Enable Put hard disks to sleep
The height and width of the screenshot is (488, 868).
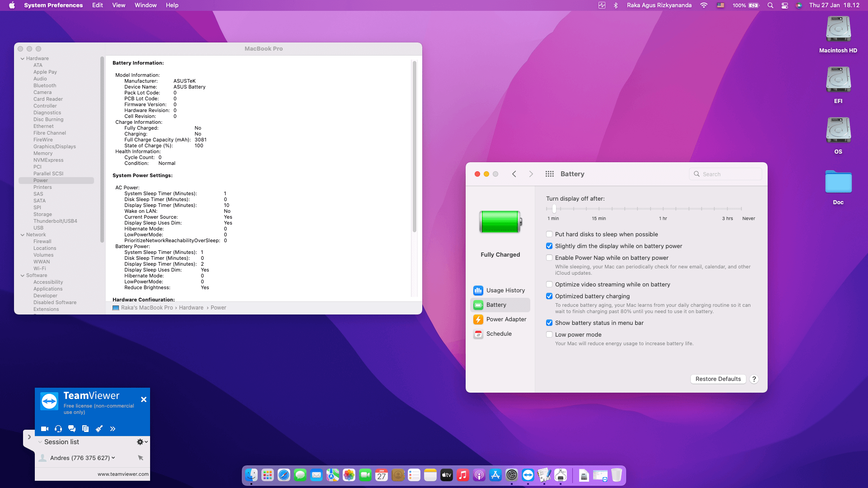549,234
